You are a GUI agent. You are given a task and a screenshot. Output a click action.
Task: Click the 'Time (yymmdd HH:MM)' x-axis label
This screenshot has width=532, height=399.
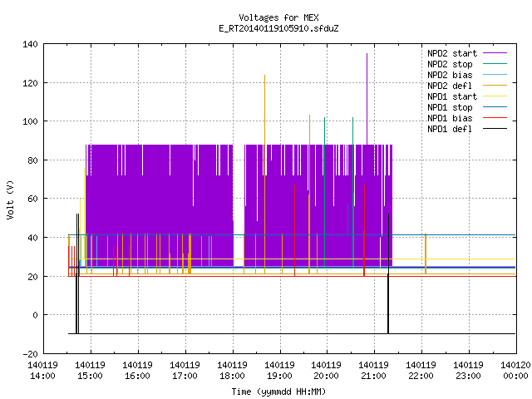pos(278,392)
